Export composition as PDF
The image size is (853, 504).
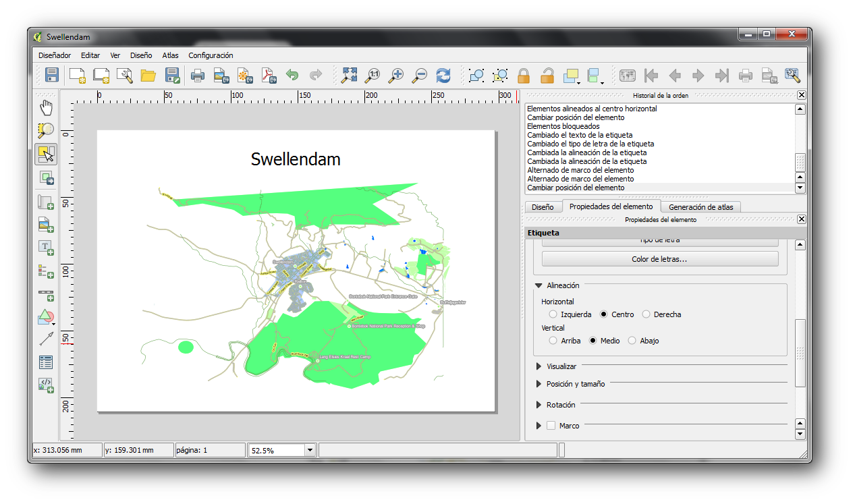[269, 76]
